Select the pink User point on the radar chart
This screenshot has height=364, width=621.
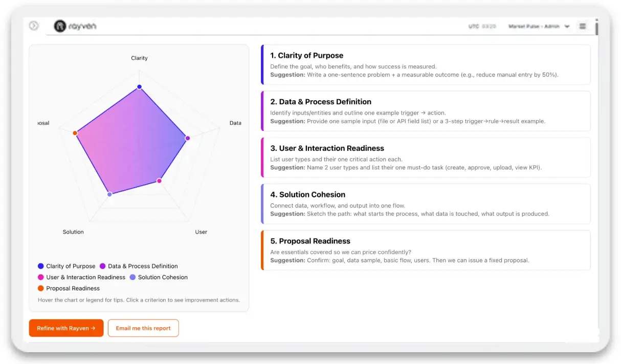160,180
